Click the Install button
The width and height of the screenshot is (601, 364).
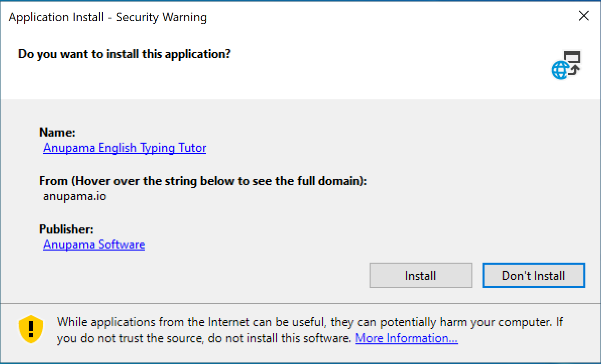pos(420,275)
